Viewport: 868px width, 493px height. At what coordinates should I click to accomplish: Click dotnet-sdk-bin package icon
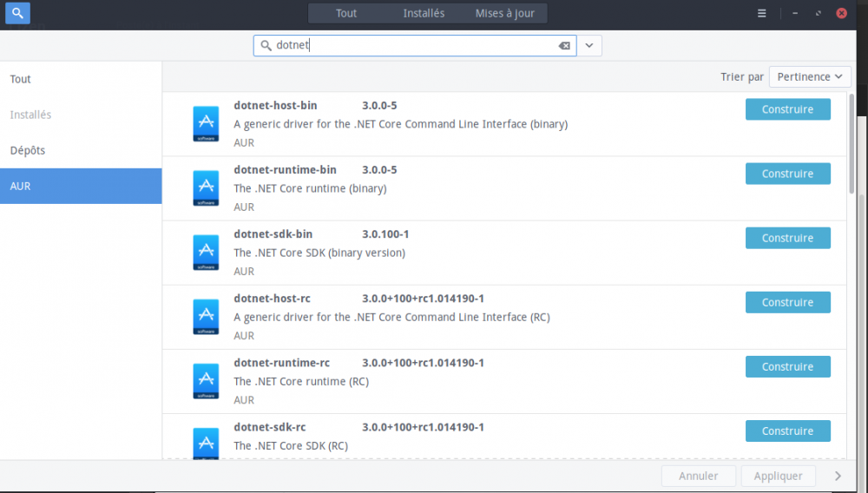(x=206, y=253)
